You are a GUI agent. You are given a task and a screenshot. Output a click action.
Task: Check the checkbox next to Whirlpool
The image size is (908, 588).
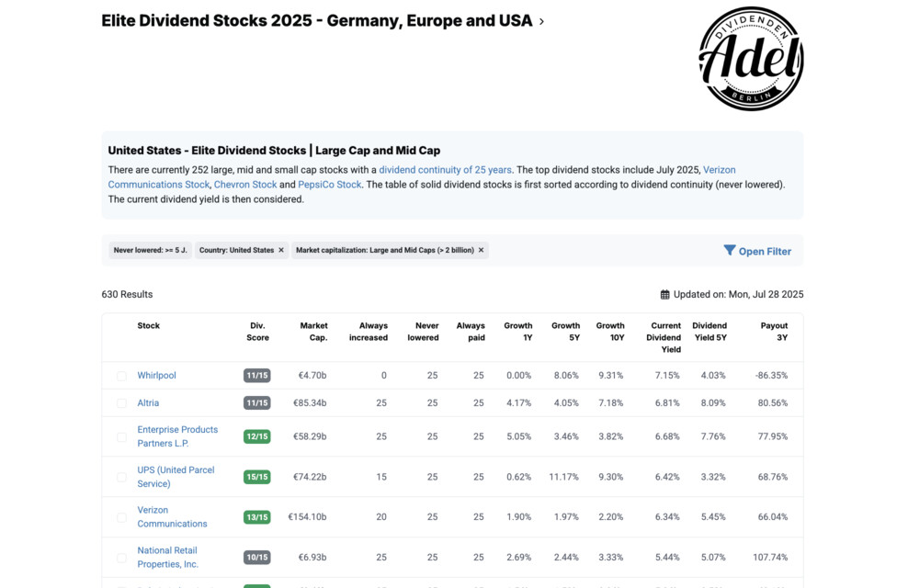(x=121, y=375)
